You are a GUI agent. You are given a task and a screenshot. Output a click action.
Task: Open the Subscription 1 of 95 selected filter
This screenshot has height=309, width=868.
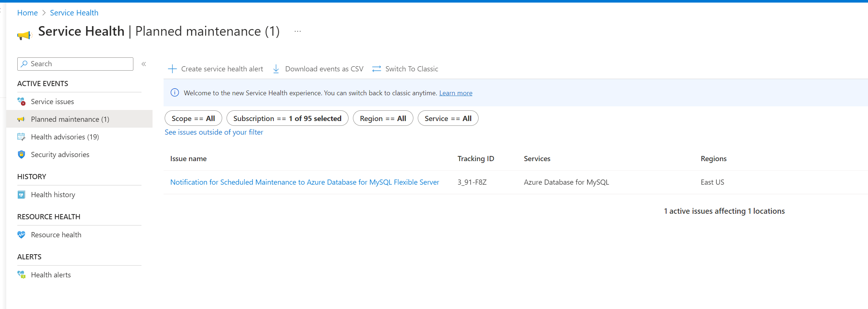pyautogui.click(x=287, y=118)
